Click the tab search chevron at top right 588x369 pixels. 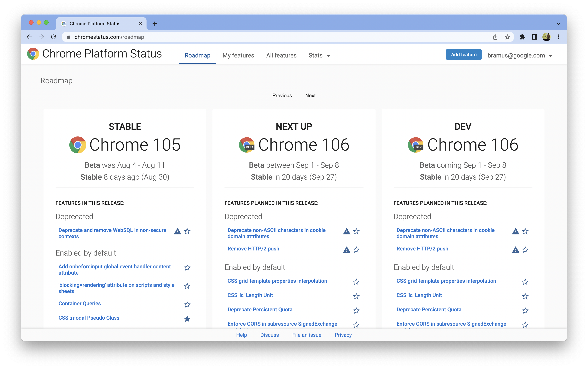coord(558,24)
